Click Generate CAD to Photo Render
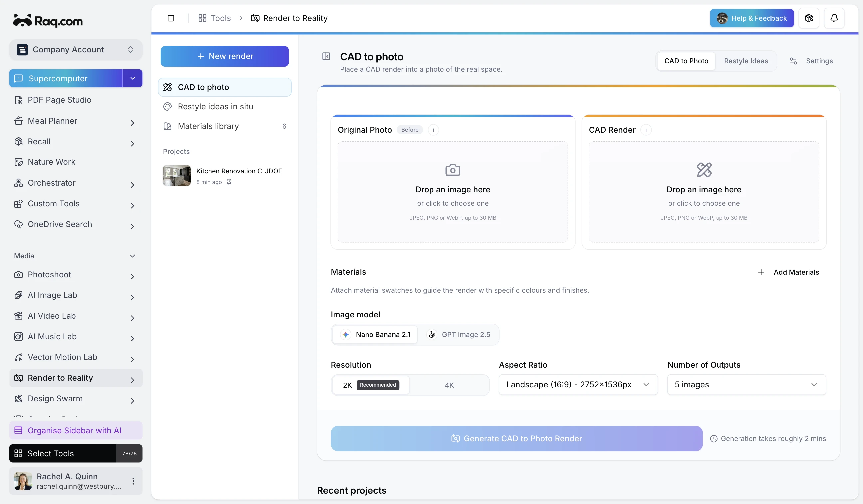 (x=516, y=439)
